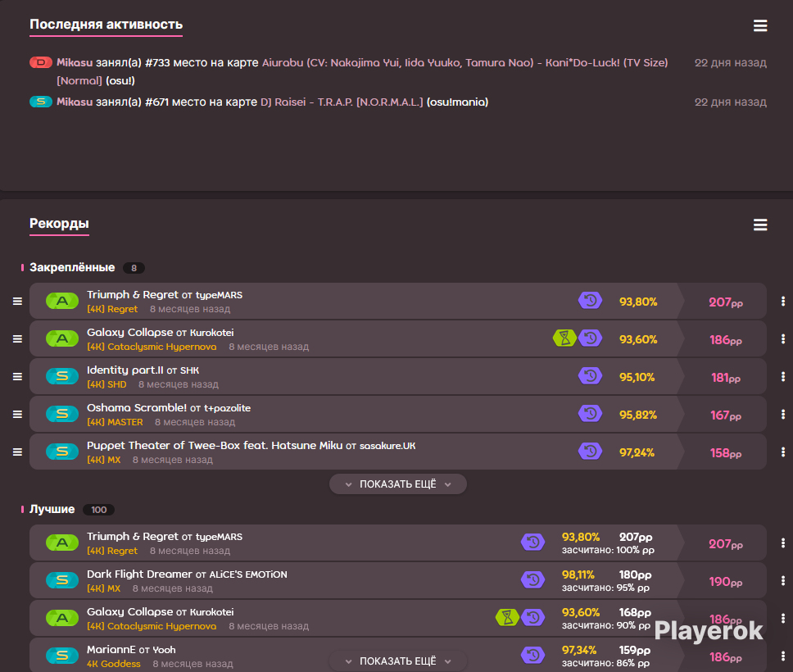This screenshot has height=672, width=793.
Task: Click the 95,82% accuracy on Oshama Scramble!
Action: click(637, 415)
